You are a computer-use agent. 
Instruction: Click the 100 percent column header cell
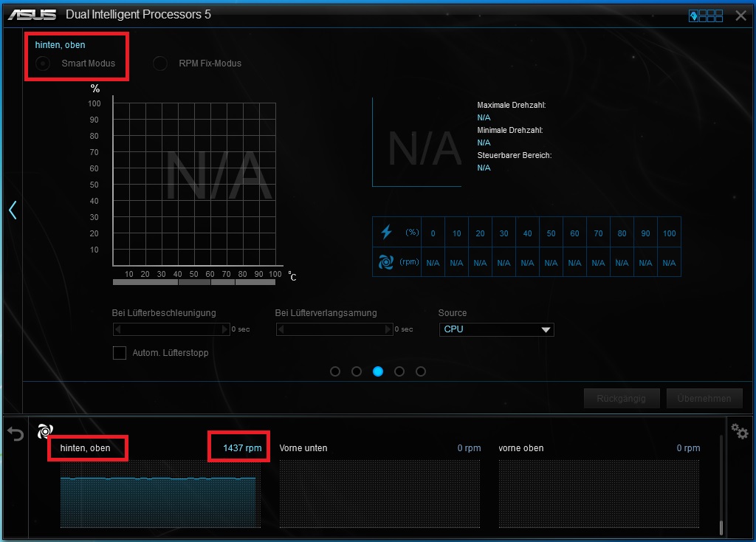point(669,233)
